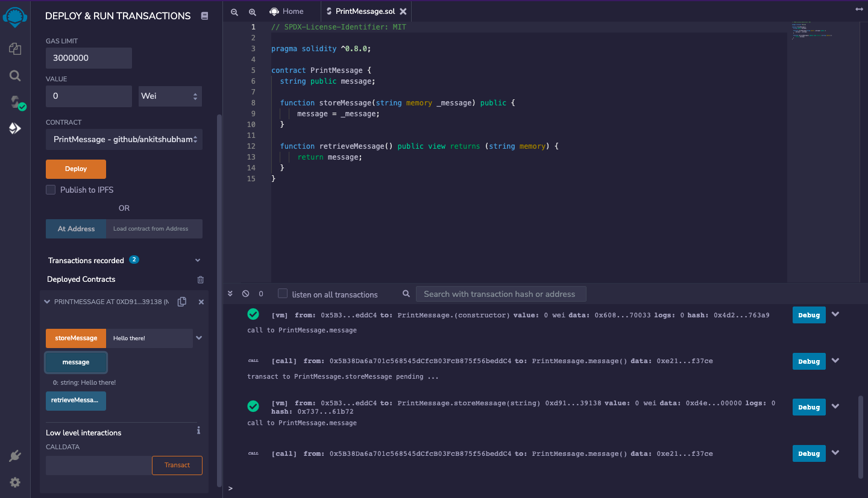868x498 pixels.
Task: Debug the first message() call
Action: (809, 361)
